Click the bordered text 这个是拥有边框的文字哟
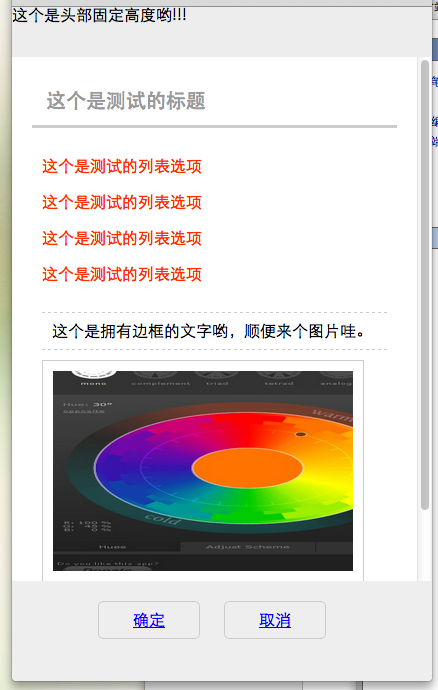The image size is (438, 690). tap(208, 331)
